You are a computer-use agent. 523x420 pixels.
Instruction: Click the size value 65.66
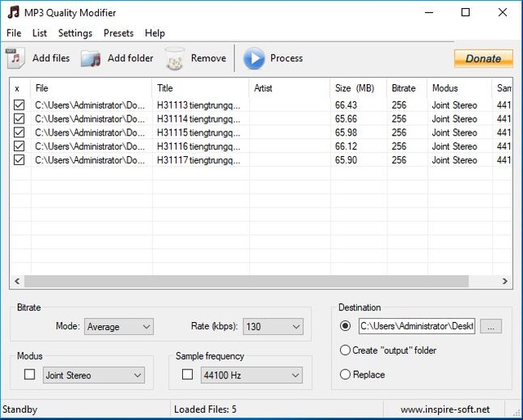click(346, 118)
